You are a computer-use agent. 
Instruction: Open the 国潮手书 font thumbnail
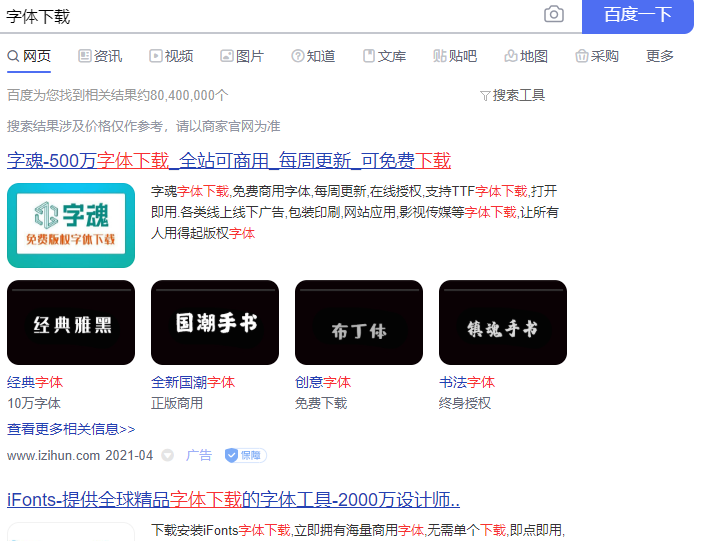point(215,323)
